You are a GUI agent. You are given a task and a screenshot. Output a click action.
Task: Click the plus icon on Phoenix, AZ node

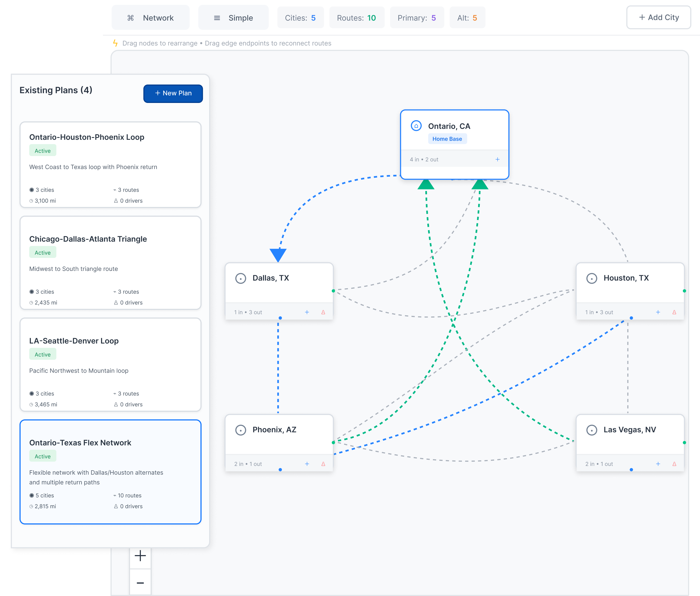tap(307, 464)
